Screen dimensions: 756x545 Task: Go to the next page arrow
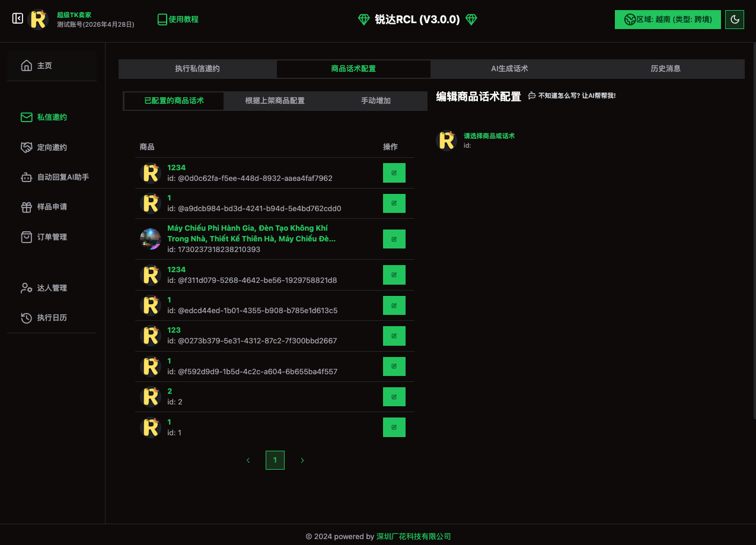pos(302,460)
